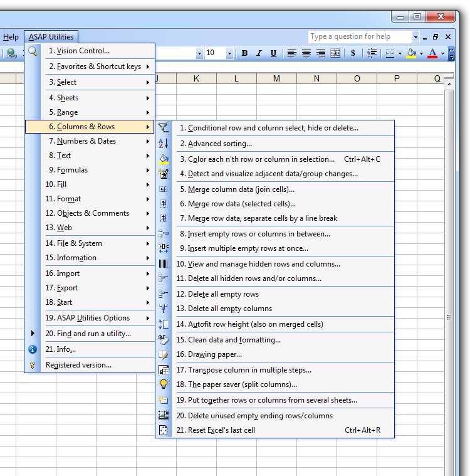Image resolution: width=470 pixels, height=476 pixels.
Task: Click icon beside Delete all hidden rows
Action: pos(163,278)
